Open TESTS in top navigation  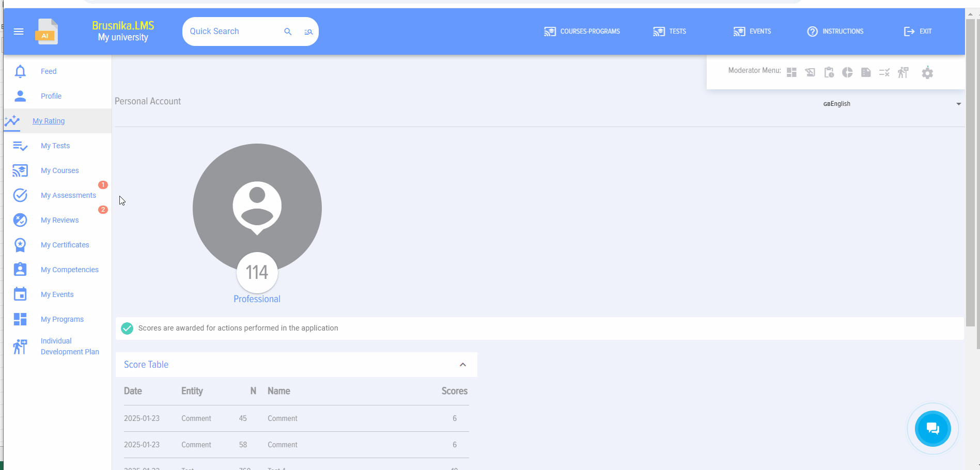[670, 32]
